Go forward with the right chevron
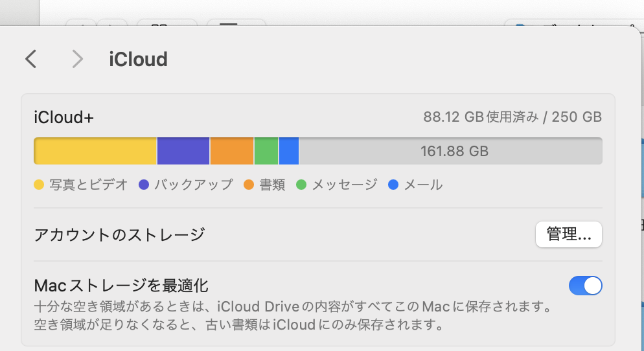The width and height of the screenshot is (644, 351). tap(78, 59)
